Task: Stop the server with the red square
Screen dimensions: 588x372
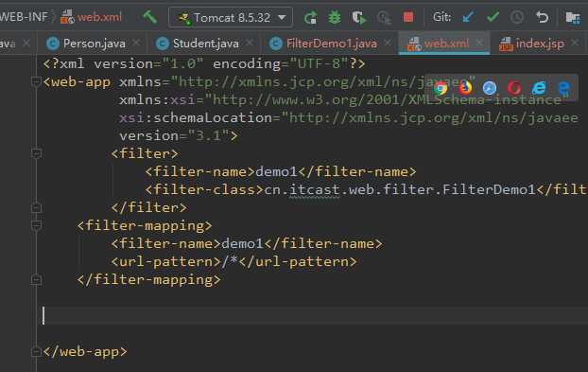Action: tap(408, 17)
